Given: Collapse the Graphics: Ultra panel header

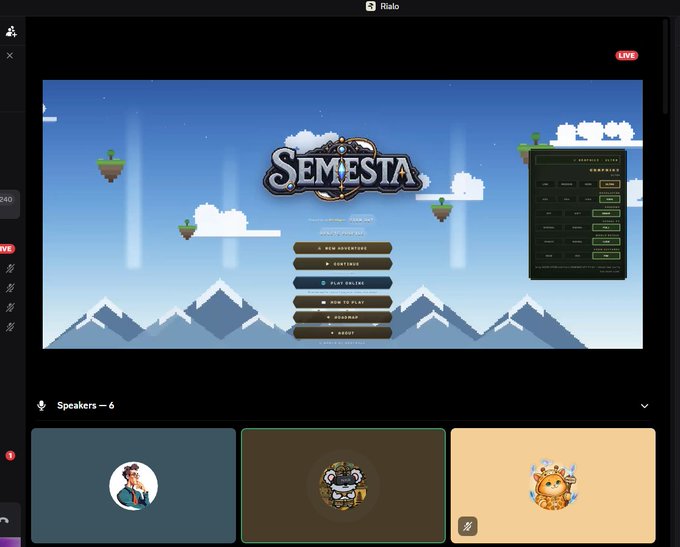Looking at the screenshot, I should 578,160.
